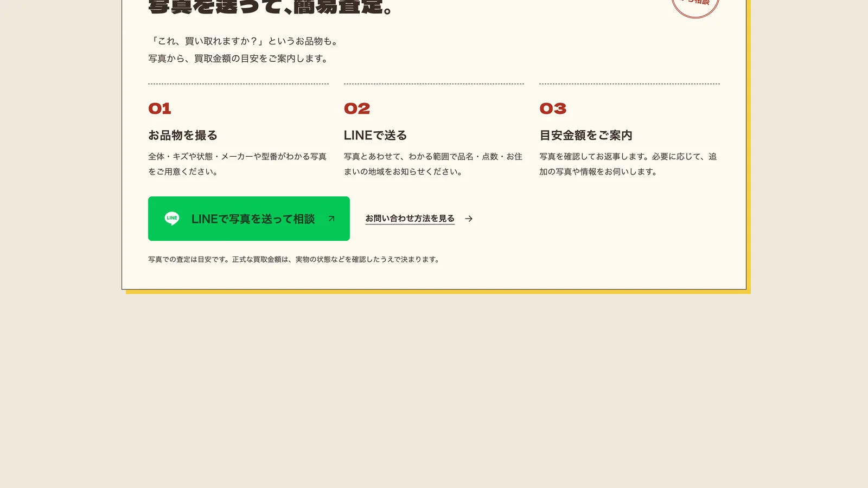Open the お問い合わせ方法を見る link

(x=410, y=219)
